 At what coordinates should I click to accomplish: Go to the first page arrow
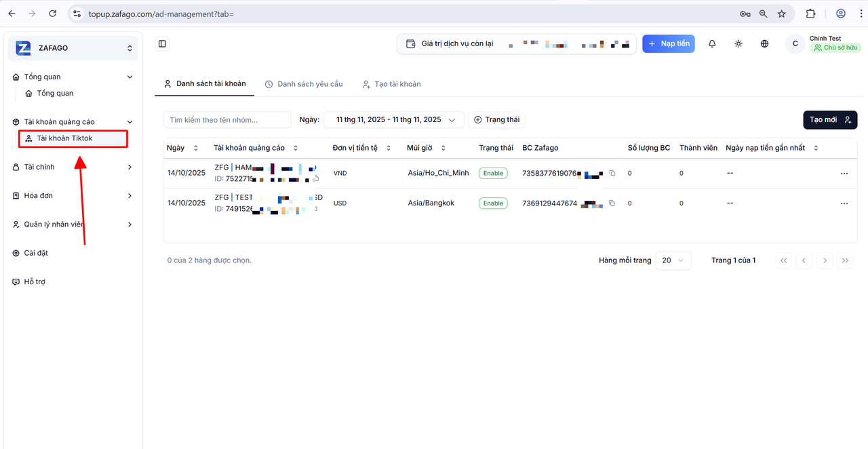coord(783,260)
